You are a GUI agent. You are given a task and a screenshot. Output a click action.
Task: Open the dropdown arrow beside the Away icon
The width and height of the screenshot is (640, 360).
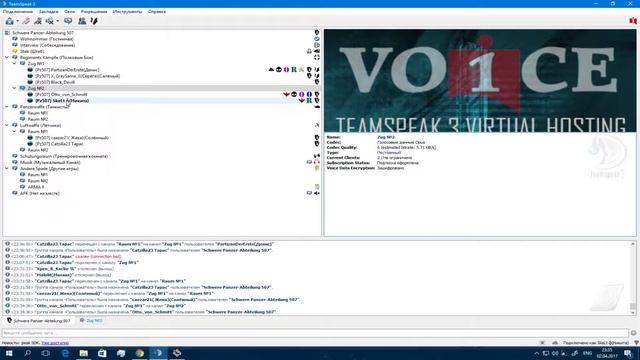pyautogui.click(x=58, y=21)
